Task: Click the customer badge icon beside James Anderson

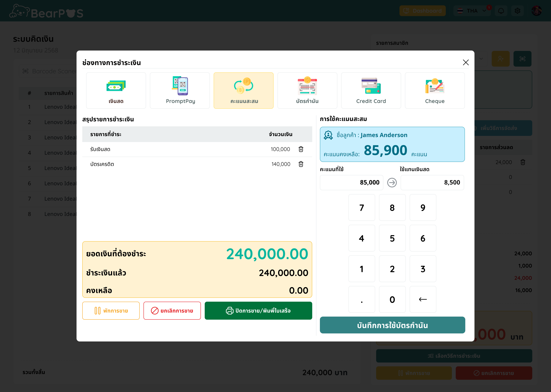Action: point(328,135)
